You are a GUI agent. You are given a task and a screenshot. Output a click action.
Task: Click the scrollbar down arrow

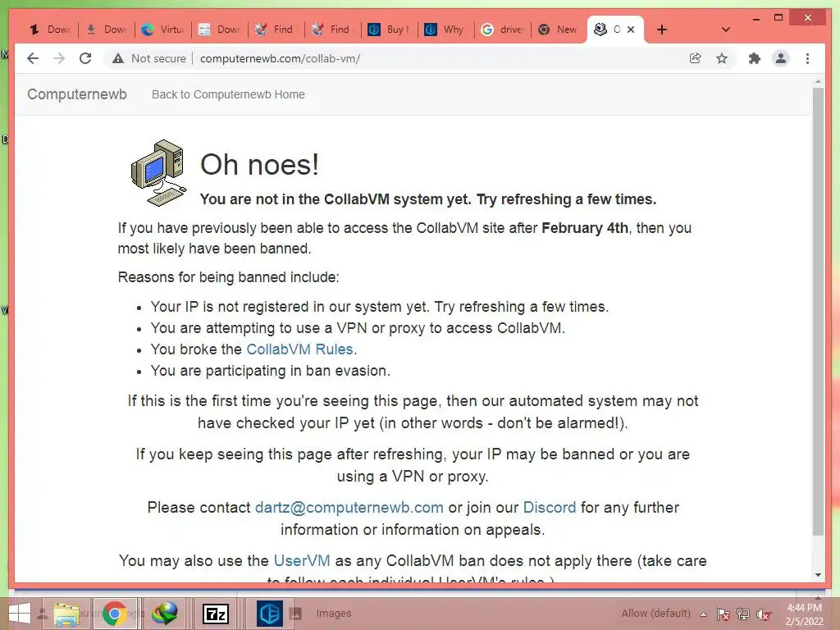(x=818, y=575)
